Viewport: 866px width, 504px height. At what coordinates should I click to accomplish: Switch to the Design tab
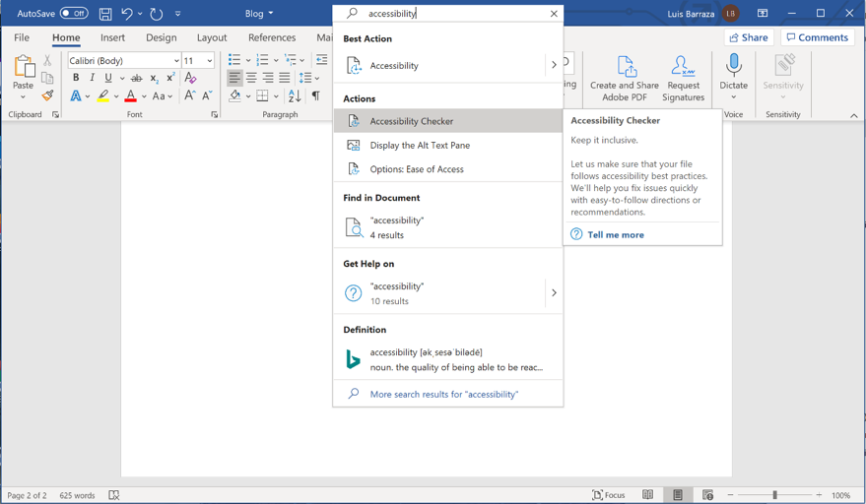pos(162,37)
